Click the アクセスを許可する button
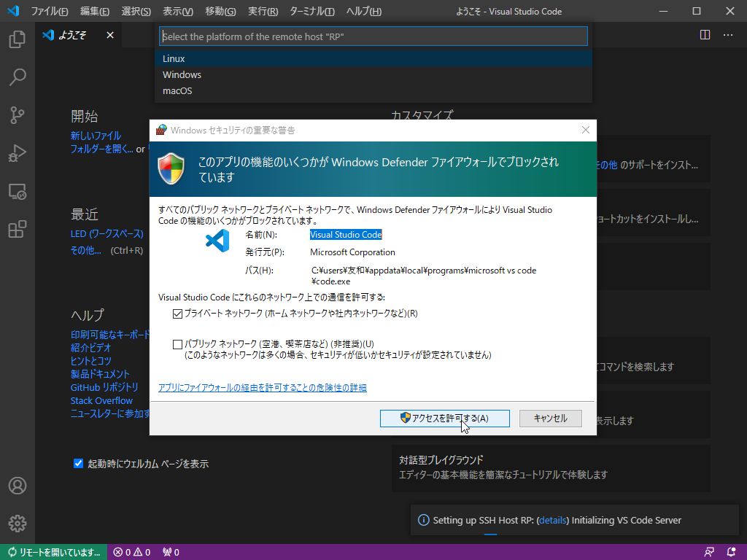The height and width of the screenshot is (560, 747). [x=444, y=418]
